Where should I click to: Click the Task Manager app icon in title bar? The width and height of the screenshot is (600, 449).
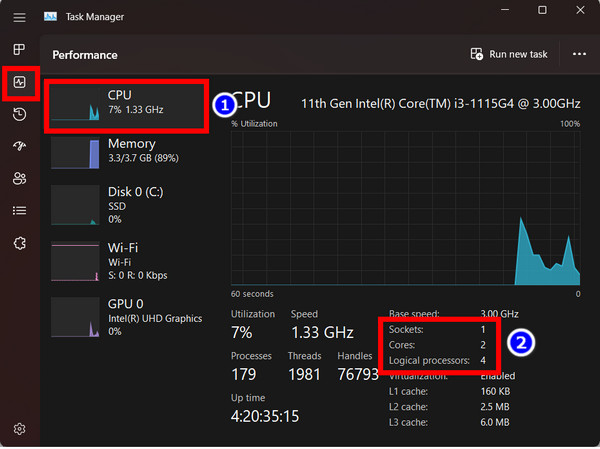tap(51, 16)
